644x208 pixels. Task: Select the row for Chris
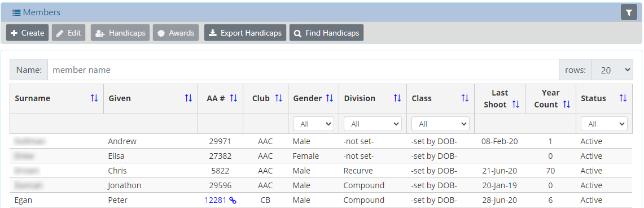[x=321, y=171]
